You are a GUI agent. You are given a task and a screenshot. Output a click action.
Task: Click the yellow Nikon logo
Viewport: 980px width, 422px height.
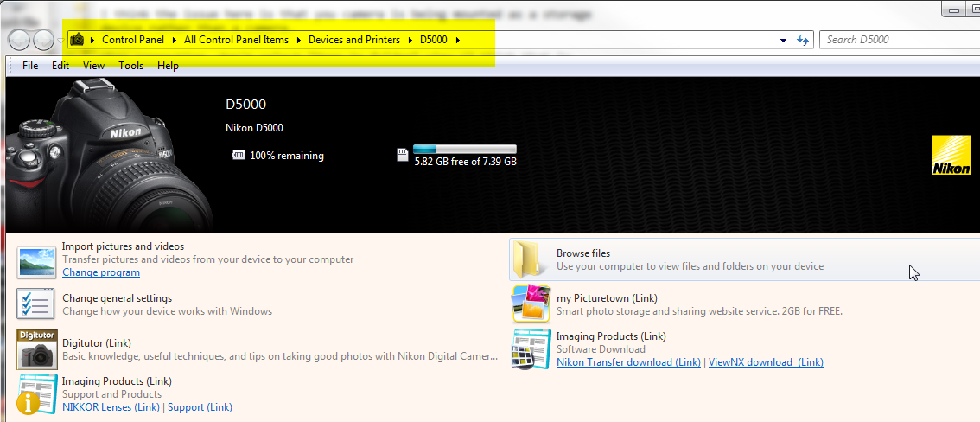coord(951,156)
